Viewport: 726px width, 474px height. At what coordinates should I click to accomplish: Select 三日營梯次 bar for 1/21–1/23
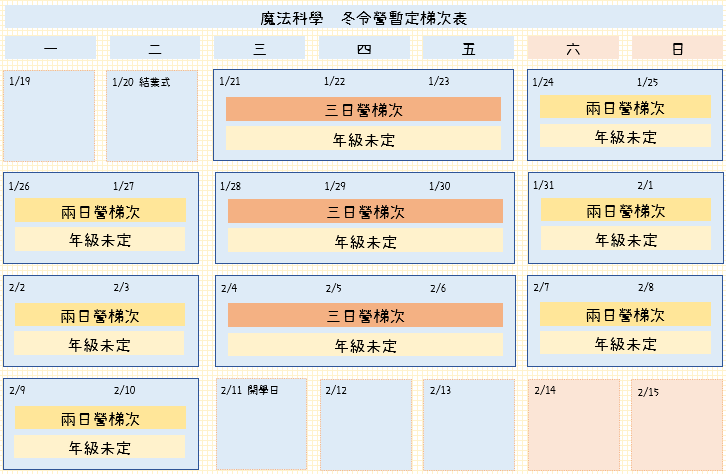[363, 109]
